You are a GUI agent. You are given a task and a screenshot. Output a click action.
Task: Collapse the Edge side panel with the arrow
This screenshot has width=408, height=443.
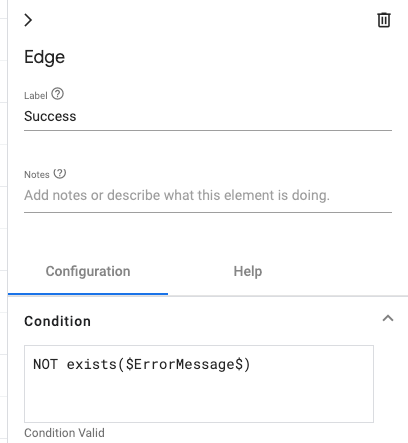tap(28, 20)
